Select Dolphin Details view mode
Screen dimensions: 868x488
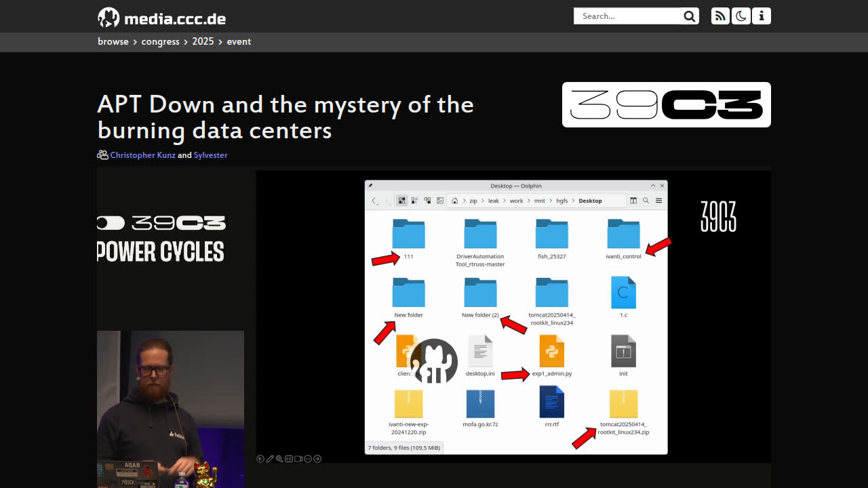427,201
